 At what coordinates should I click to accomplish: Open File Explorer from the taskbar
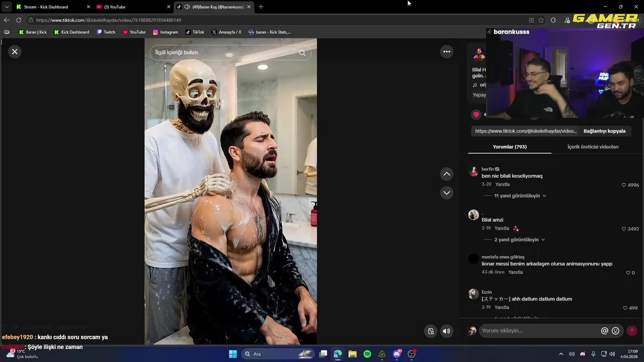[x=352, y=354]
